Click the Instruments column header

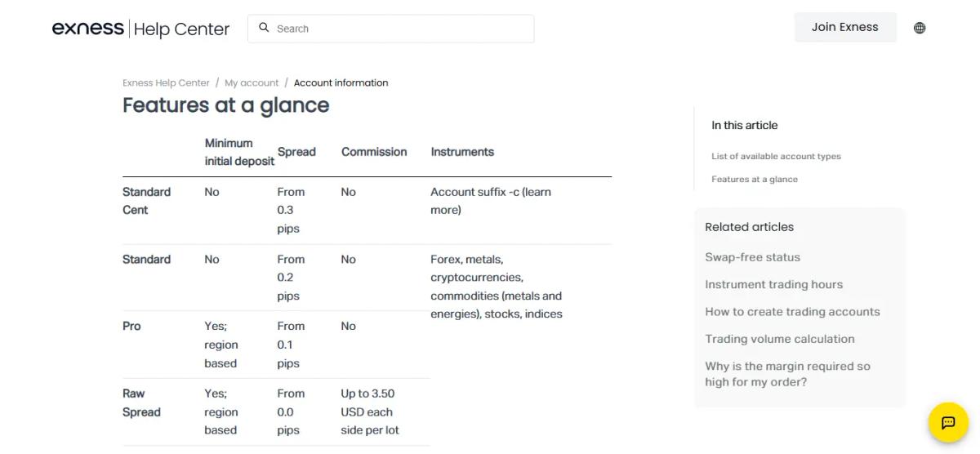(462, 152)
